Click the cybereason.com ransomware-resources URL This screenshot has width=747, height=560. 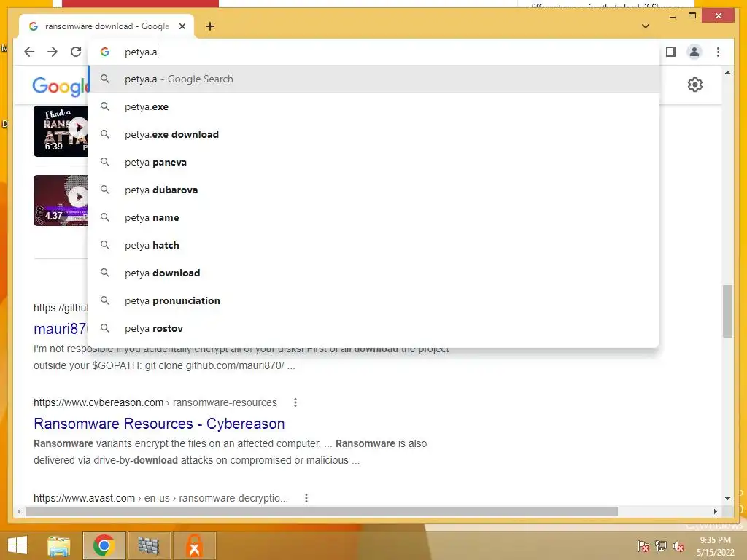(155, 402)
